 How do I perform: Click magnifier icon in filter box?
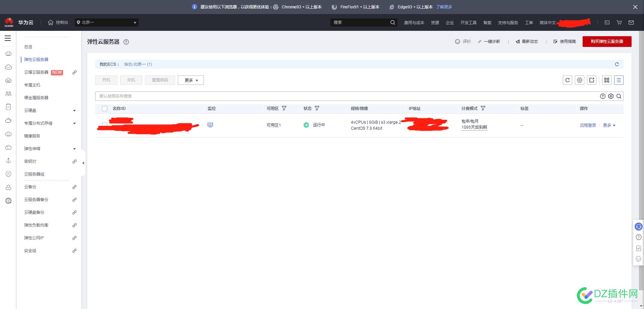pos(619,96)
